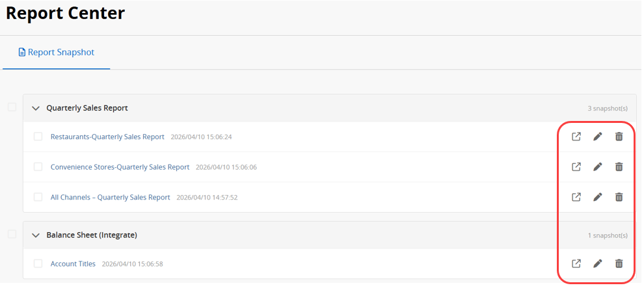Delete the Convenience Stores-Quarterly Sales Report snapshot
Viewport: 644px width, 292px height.
pos(619,166)
